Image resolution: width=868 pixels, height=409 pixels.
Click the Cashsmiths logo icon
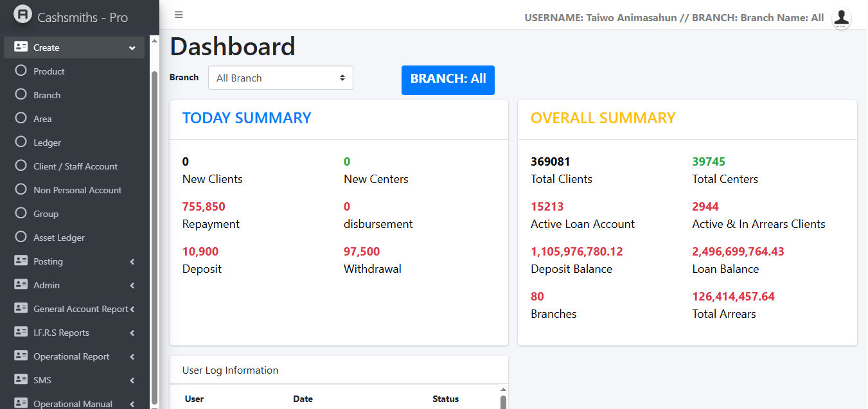[x=22, y=15]
